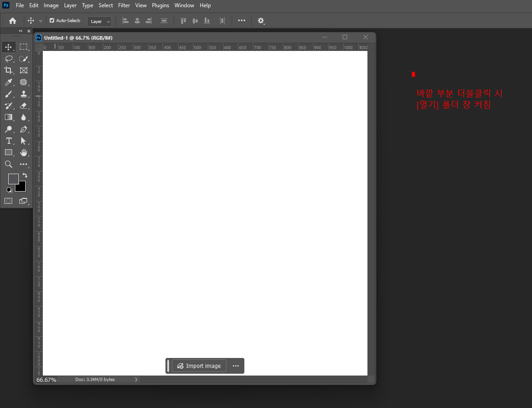The height and width of the screenshot is (408, 532).
Task: Select the Hand tool
Action: (x=23, y=153)
